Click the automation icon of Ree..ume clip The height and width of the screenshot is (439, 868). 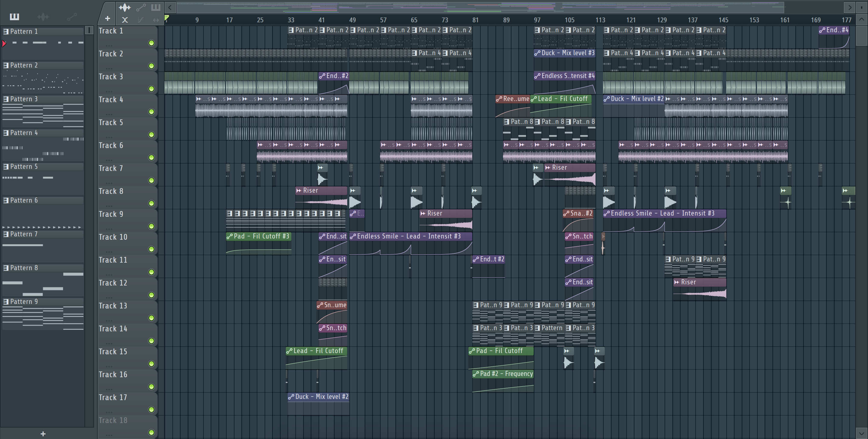click(499, 99)
